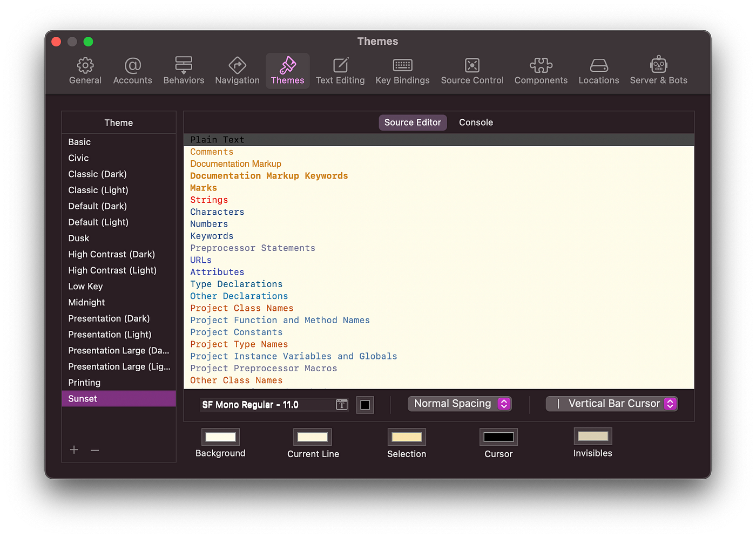
Task: Select the Marks syntax row
Action: [x=438, y=188]
